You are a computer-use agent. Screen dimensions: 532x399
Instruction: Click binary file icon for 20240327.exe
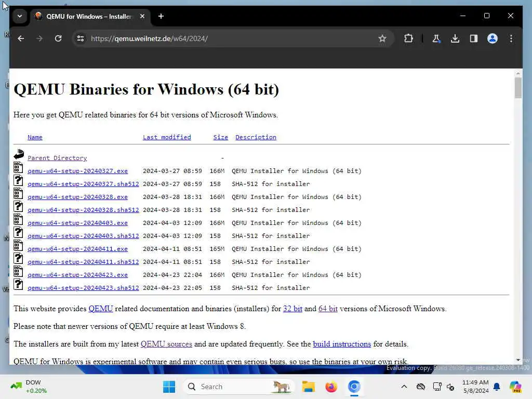click(x=18, y=167)
